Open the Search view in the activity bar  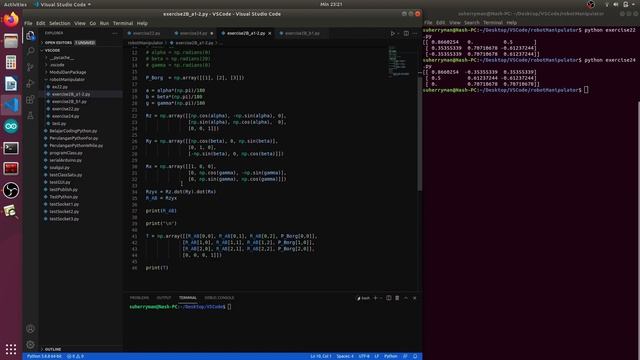(31, 51)
